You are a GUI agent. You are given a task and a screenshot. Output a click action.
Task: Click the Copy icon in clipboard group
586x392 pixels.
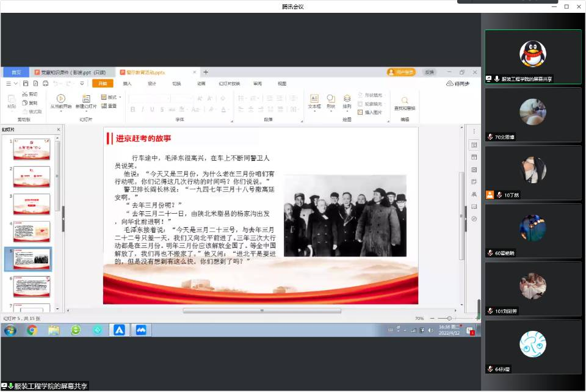(25, 103)
